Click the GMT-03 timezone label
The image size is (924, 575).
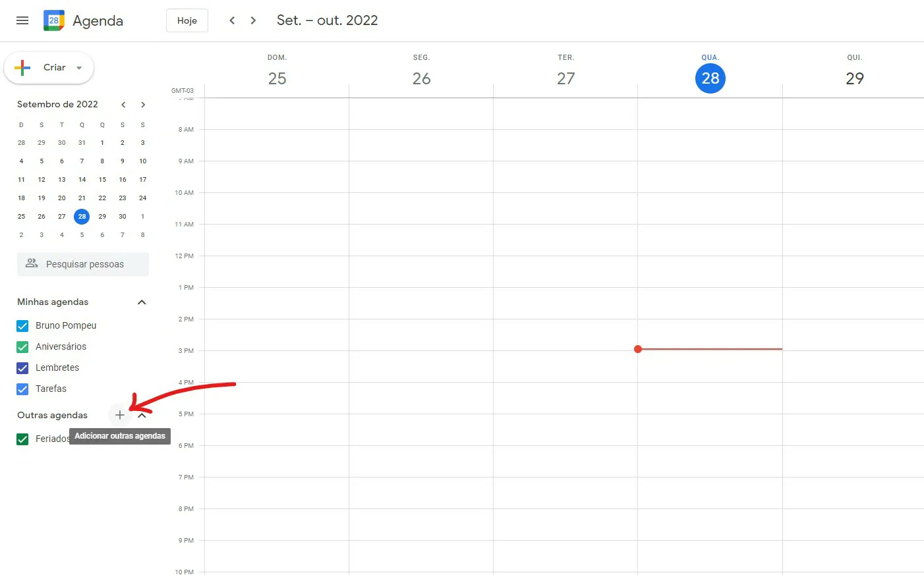(x=183, y=90)
